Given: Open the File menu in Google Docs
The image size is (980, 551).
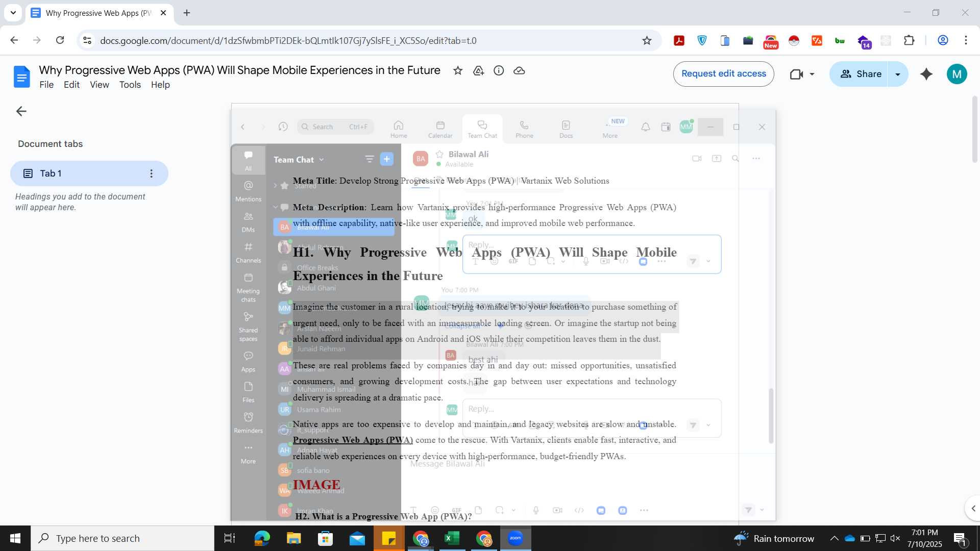Looking at the screenshot, I should (x=46, y=85).
